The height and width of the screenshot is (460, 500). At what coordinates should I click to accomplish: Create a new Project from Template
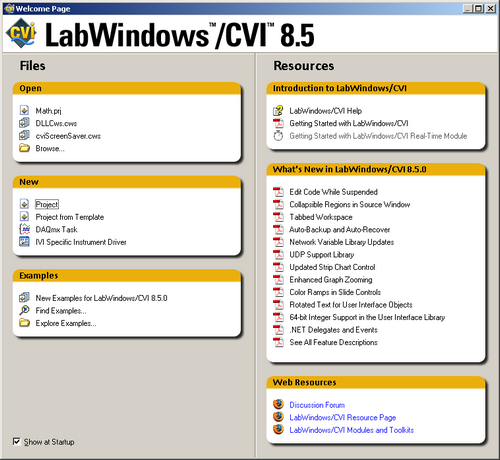coord(70,217)
